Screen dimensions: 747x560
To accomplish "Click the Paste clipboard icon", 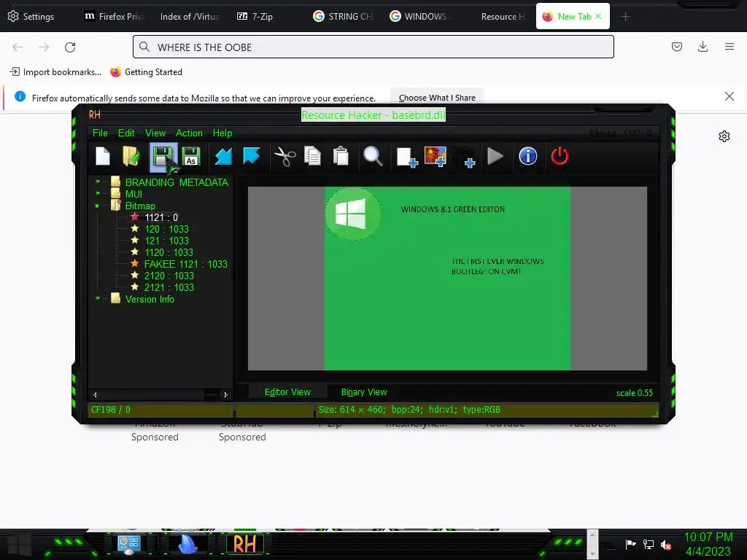I will 341,156.
